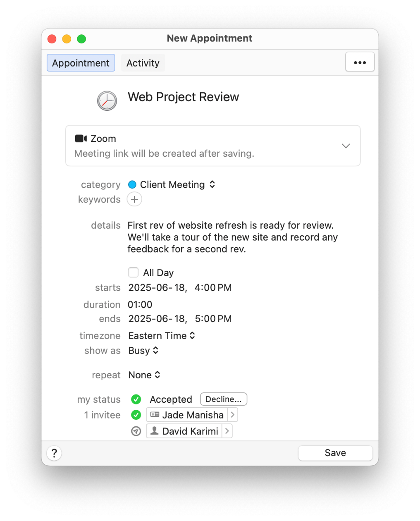The width and height of the screenshot is (420, 521).
Task: Edit the end date 2025-06-18
Action: [157, 319]
